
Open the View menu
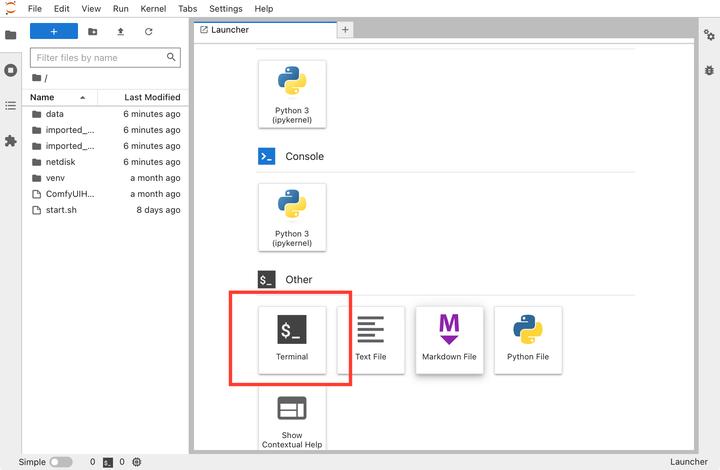point(91,9)
